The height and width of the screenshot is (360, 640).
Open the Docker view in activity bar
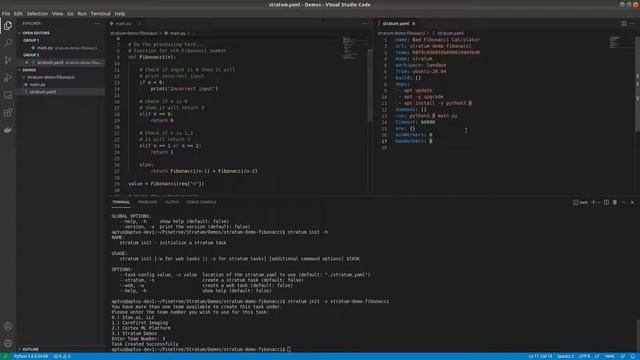(8, 130)
